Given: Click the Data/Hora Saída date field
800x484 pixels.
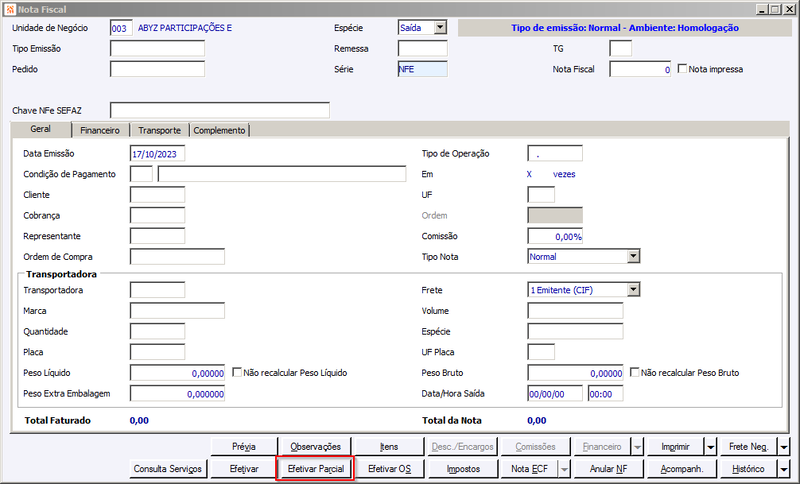Looking at the screenshot, I should [x=555, y=394].
